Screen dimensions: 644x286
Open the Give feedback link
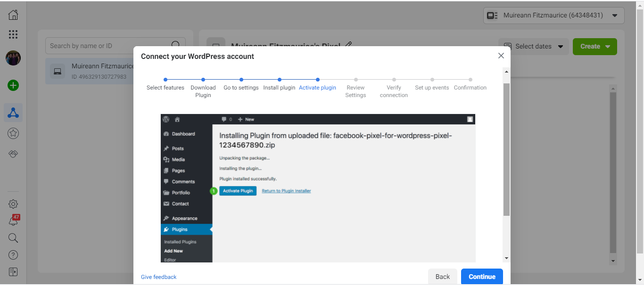point(158,277)
